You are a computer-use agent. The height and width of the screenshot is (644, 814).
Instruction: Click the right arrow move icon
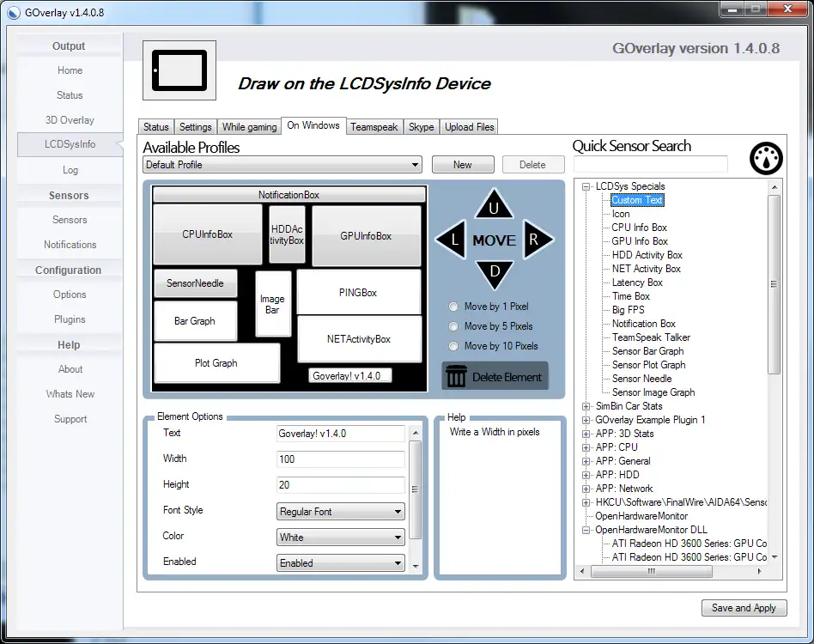click(535, 240)
